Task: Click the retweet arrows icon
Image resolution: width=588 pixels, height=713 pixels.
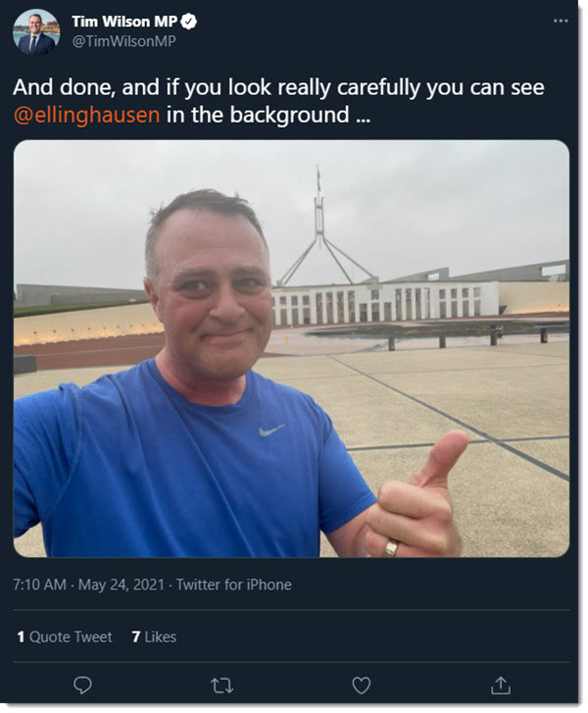Action: click(x=221, y=686)
